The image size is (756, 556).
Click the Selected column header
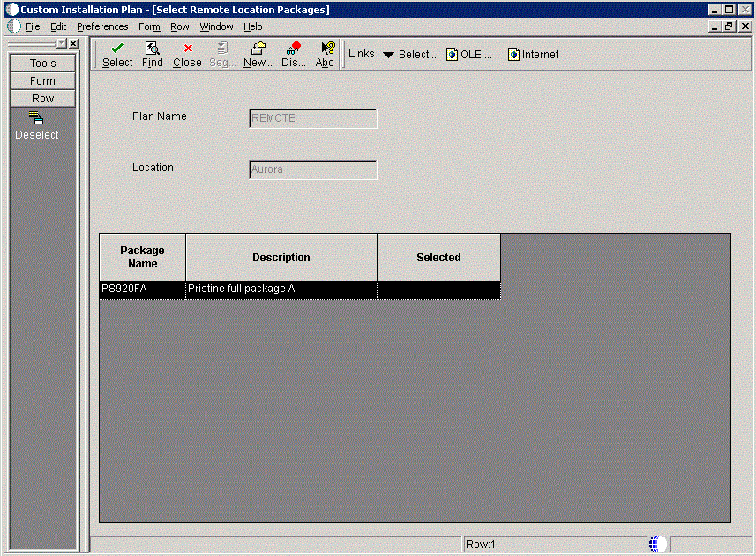438,257
